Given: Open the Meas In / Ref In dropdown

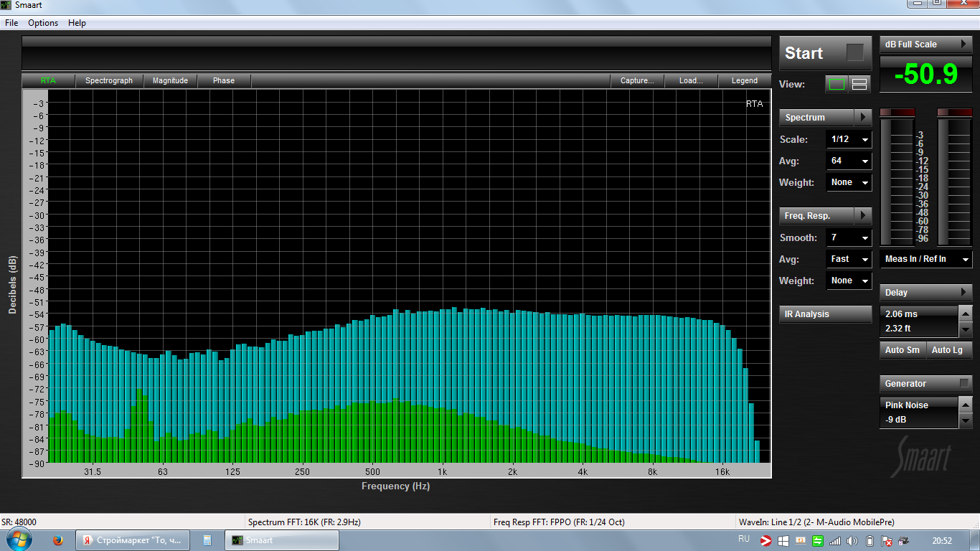Looking at the screenshot, I should tap(926, 259).
